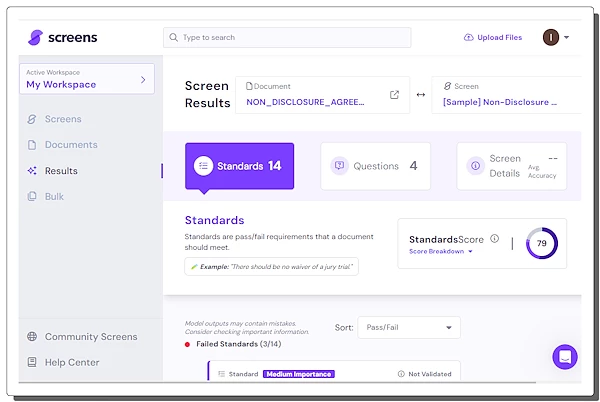
Task: Click the Community Screens globe icon
Action: click(32, 337)
